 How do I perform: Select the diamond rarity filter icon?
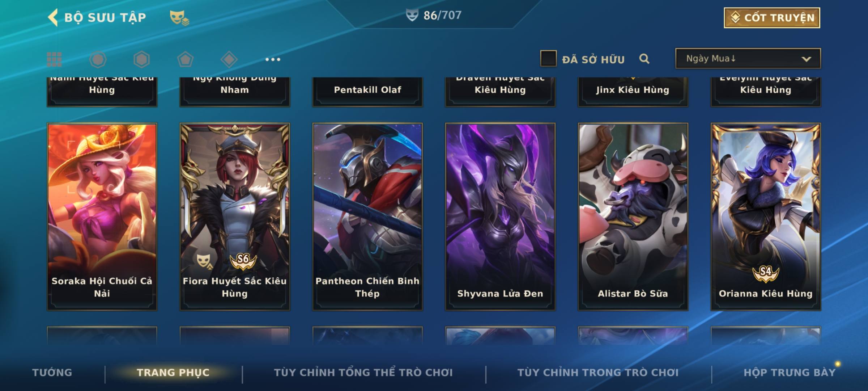229,59
